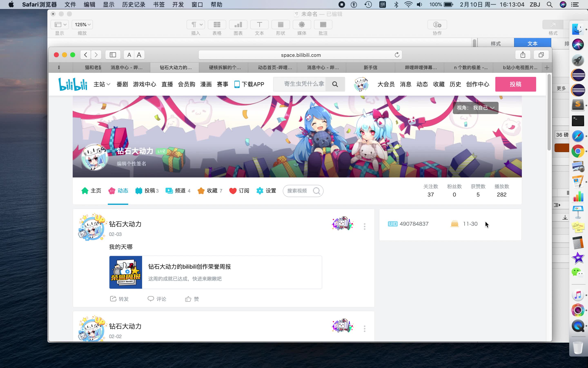
Task: Open a new tab with the plus icon
Action: (547, 67)
